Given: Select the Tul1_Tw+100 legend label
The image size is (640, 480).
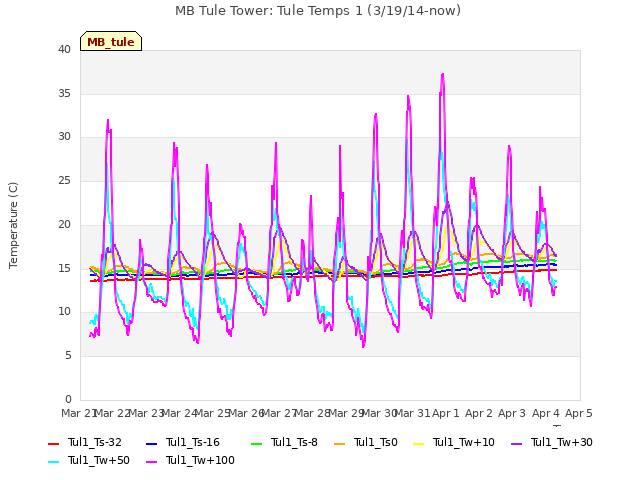Looking at the screenshot, I should coord(200,460).
